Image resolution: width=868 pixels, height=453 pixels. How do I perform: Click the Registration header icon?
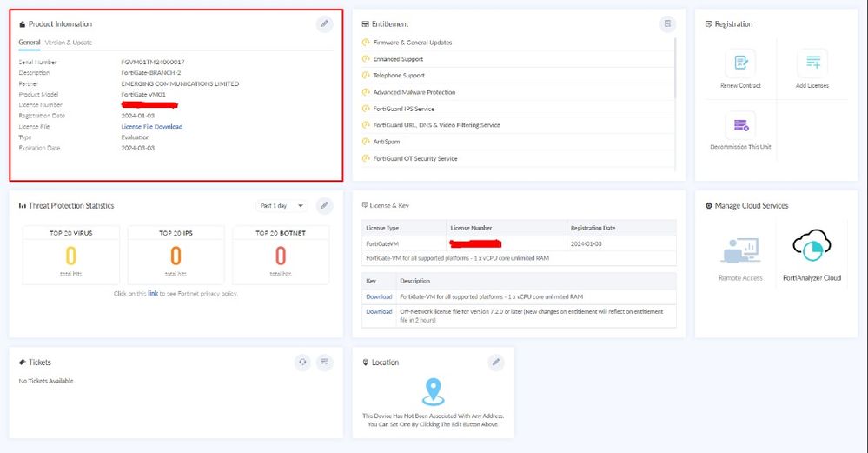tap(709, 23)
